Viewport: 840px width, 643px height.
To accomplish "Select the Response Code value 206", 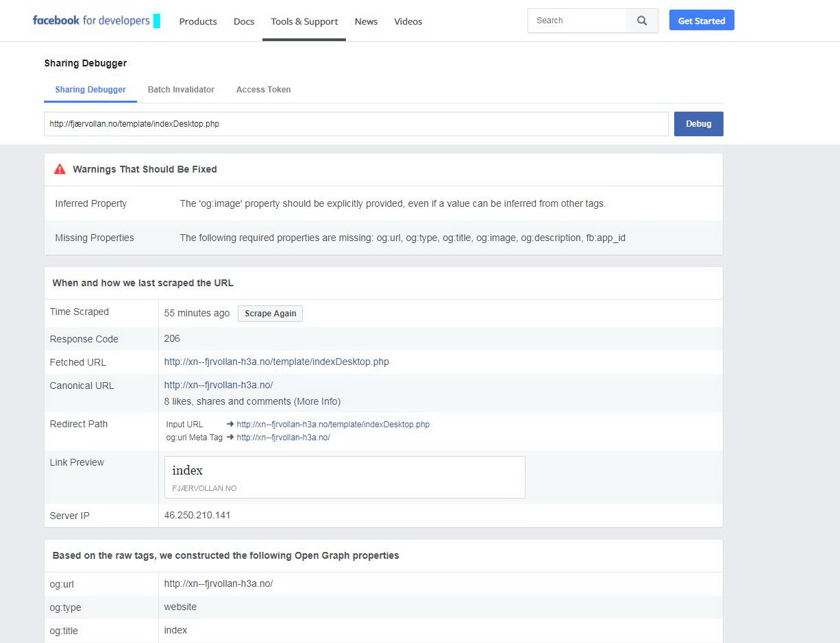I will click(x=172, y=338).
